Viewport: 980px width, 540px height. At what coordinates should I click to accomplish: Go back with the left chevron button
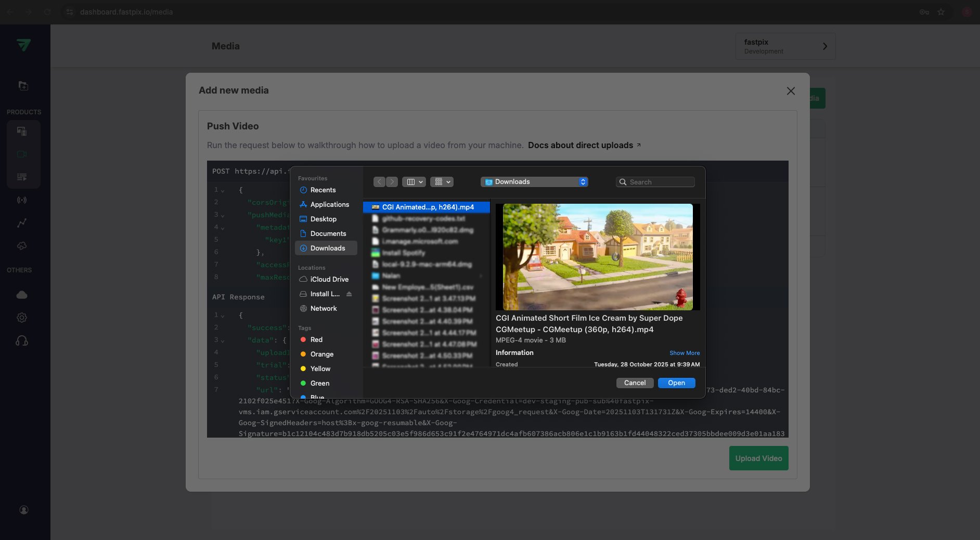click(380, 182)
